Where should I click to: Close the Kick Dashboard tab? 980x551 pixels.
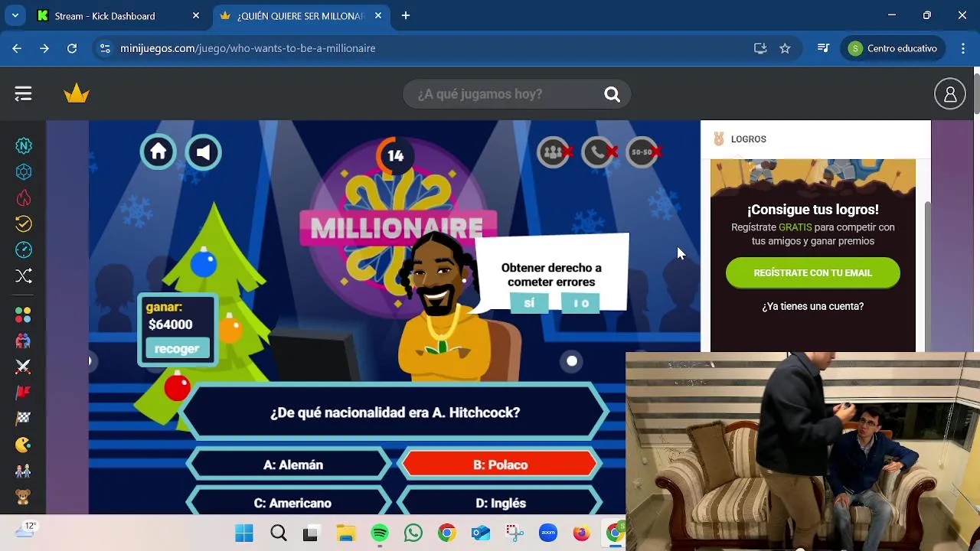[196, 15]
